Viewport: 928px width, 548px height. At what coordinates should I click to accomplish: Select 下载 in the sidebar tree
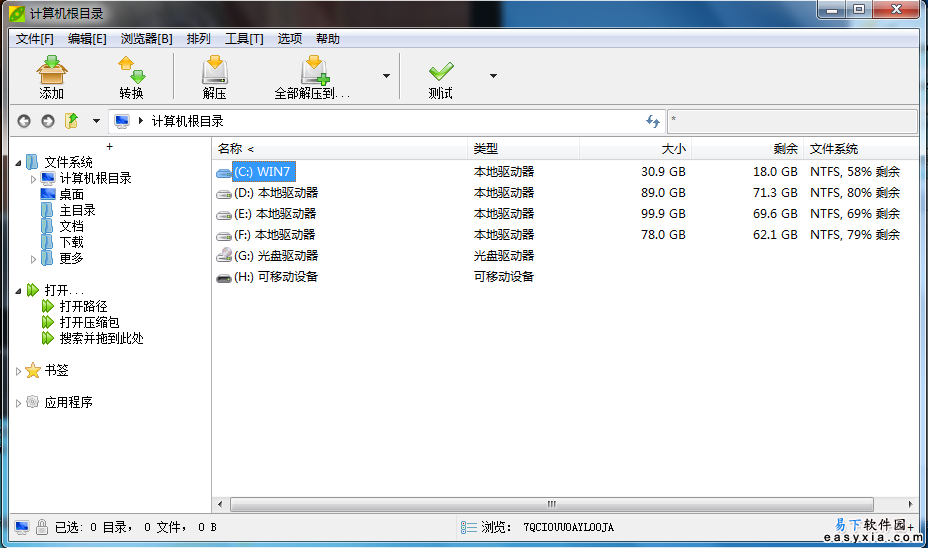[71, 242]
